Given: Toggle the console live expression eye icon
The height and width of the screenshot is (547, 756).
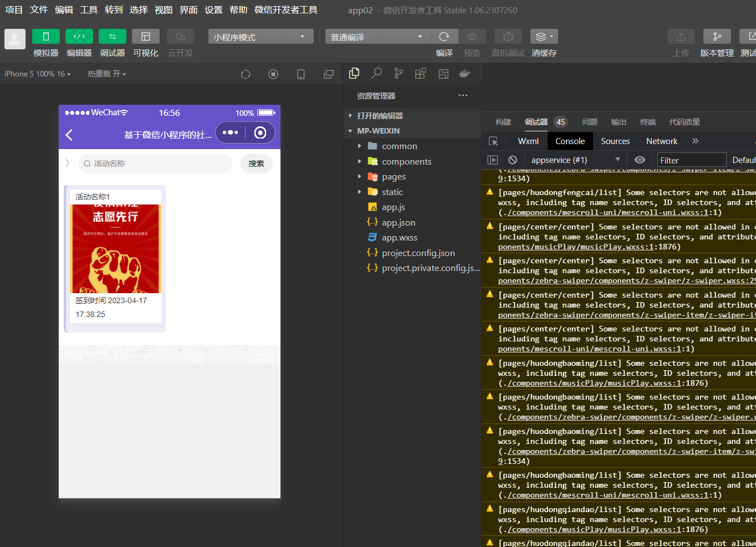Looking at the screenshot, I should click(640, 160).
